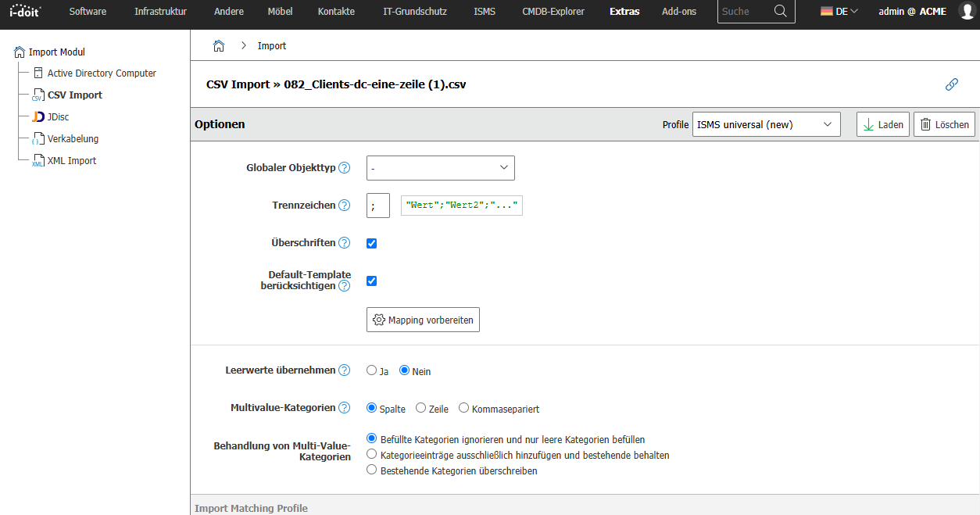The image size is (980, 515).
Task: Click the "Wert";"Wert2" example text
Action: click(461, 206)
